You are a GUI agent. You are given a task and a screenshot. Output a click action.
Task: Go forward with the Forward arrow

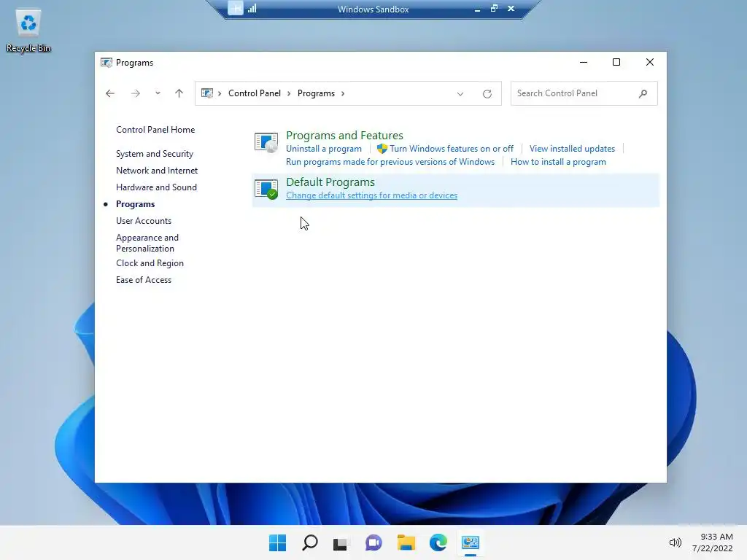[x=136, y=93]
